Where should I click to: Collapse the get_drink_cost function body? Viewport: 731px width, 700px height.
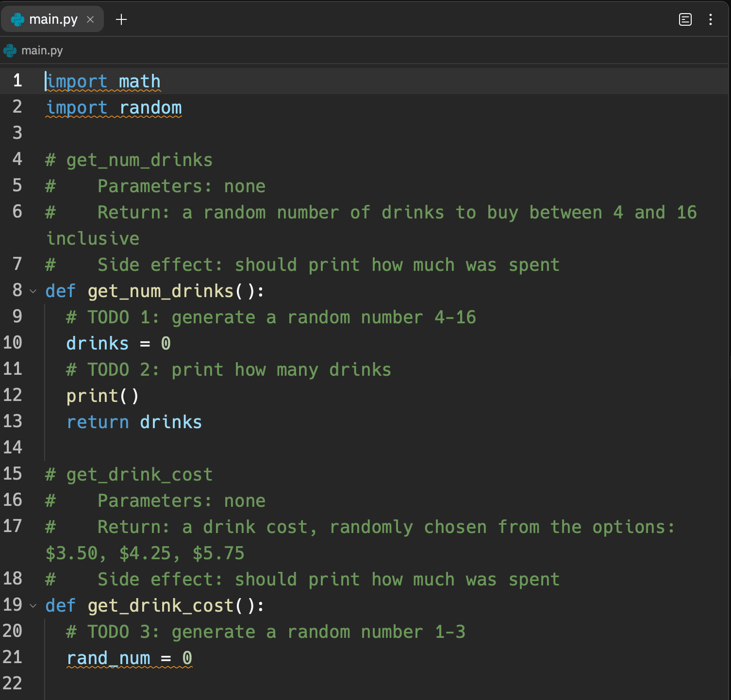32,605
